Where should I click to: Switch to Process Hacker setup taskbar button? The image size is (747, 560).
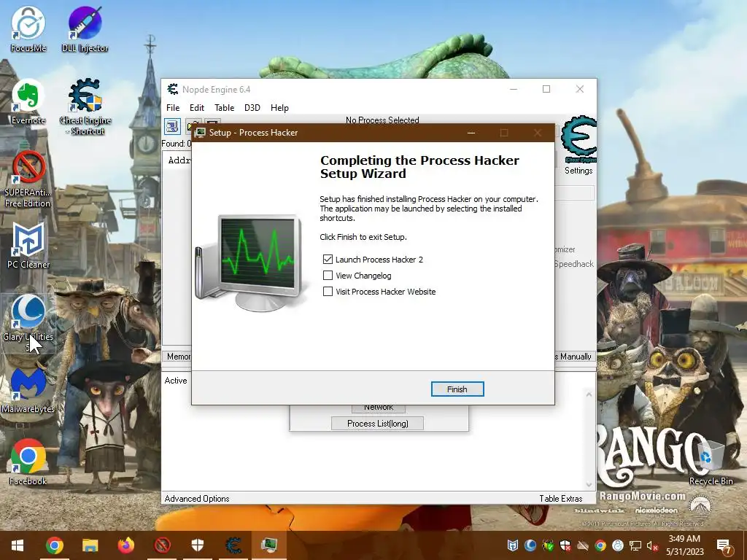(x=269, y=545)
